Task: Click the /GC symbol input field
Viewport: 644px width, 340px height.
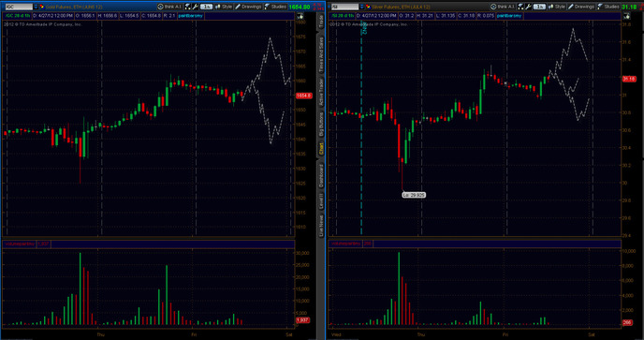Action: [19, 7]
